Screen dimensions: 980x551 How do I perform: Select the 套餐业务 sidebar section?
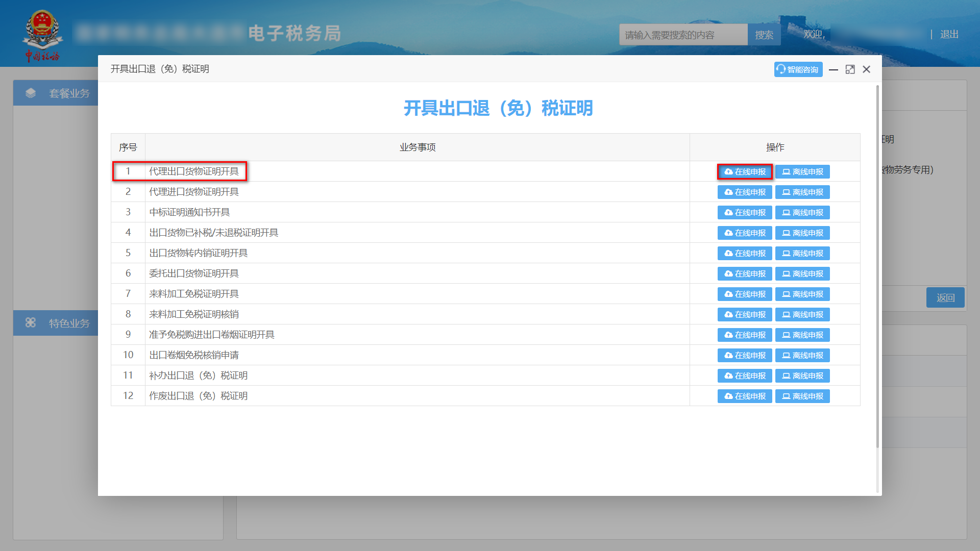coord(69,93)
